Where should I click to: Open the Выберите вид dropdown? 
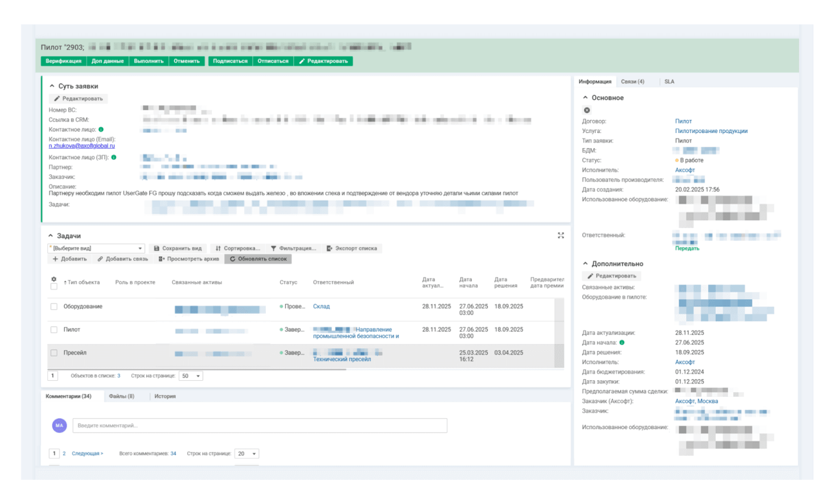click(96, 248)
